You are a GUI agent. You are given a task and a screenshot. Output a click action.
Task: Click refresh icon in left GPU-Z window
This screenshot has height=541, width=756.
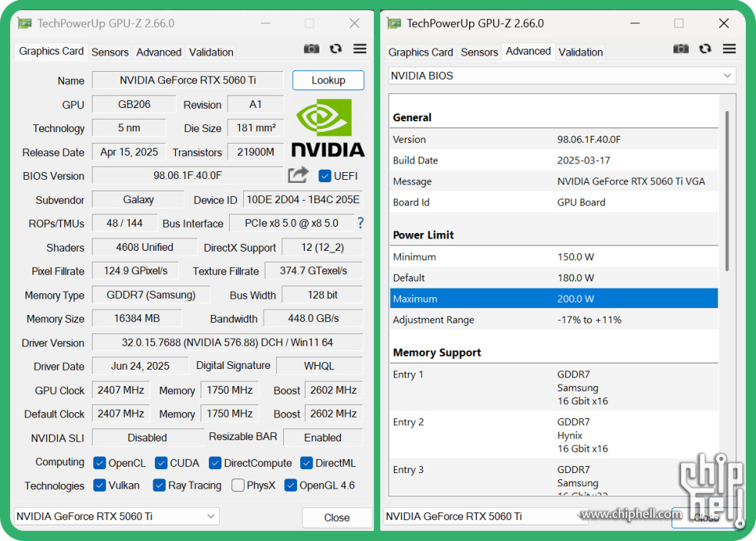point(336,49)
